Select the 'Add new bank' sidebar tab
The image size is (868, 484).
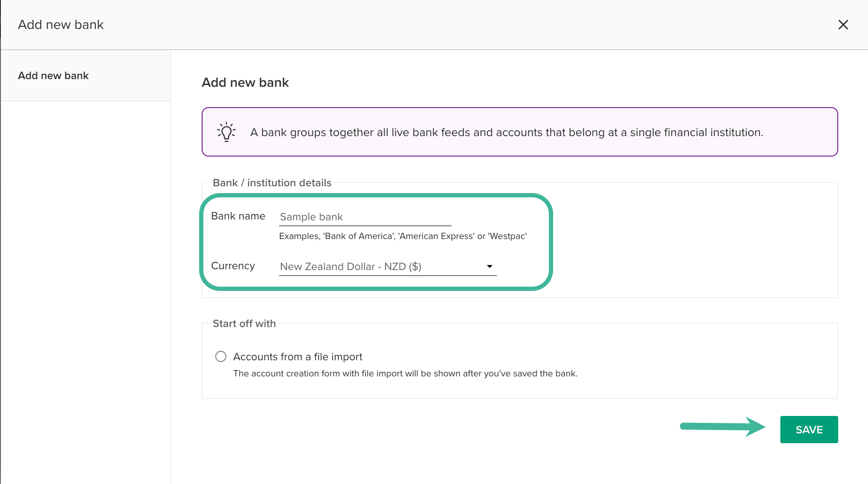[x=53, y=76]
